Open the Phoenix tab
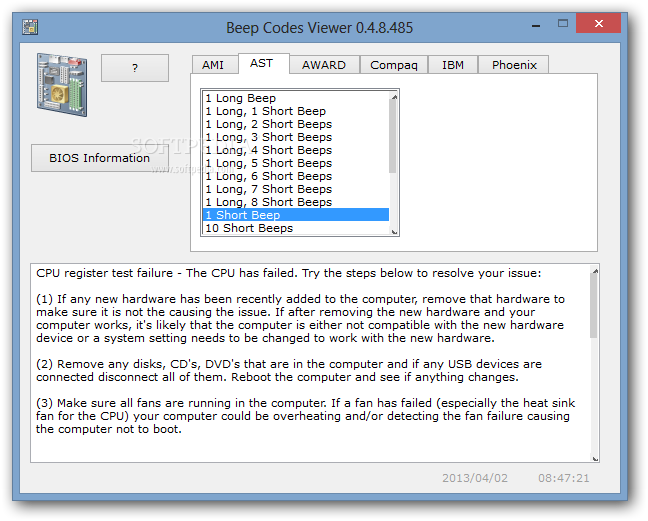The image size is (648, 521). click(x=514, y=65)
